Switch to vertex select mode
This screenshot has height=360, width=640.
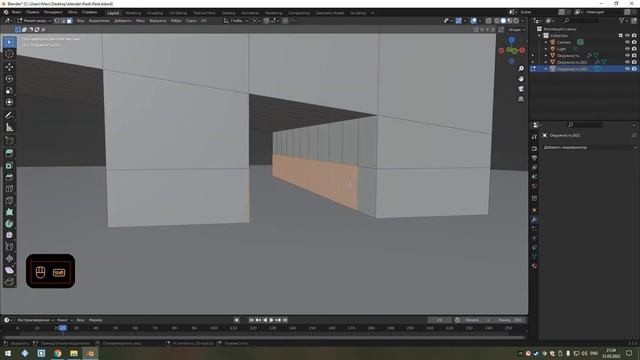coord(57,20)
